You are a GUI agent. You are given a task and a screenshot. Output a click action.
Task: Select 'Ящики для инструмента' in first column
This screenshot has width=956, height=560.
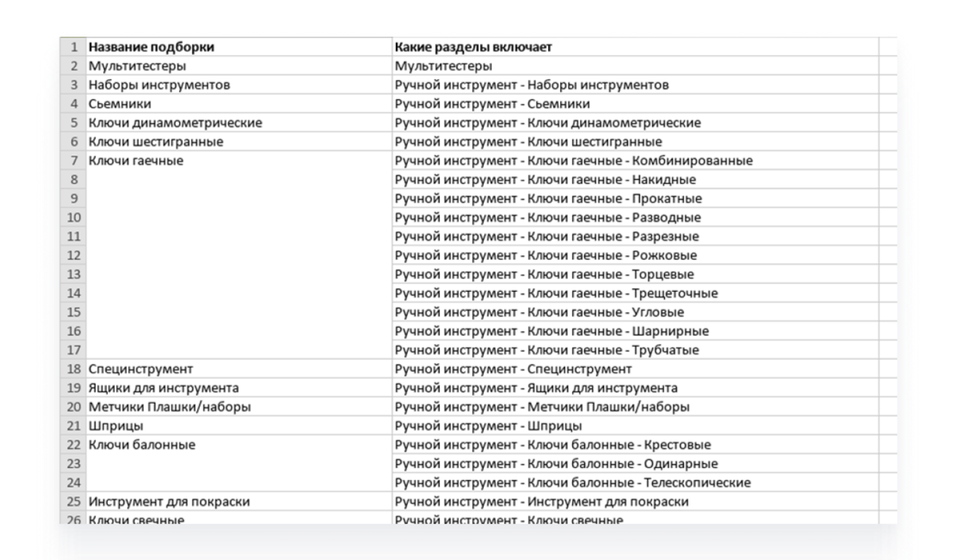(163, 388)
